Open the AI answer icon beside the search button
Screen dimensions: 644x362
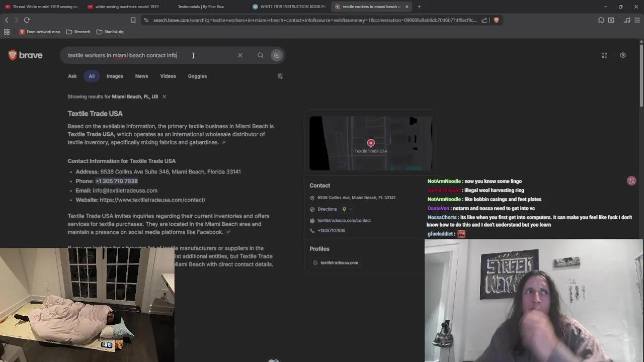click(277, 55)
